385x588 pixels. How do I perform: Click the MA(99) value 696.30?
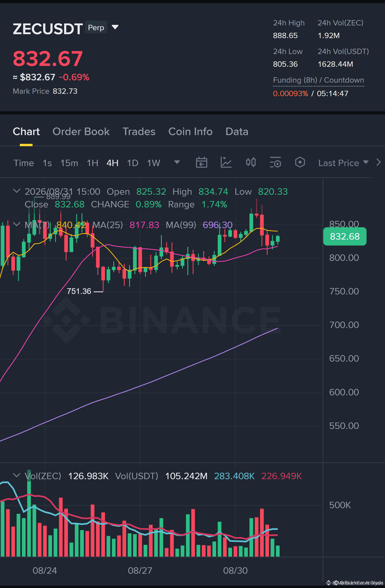218,225
